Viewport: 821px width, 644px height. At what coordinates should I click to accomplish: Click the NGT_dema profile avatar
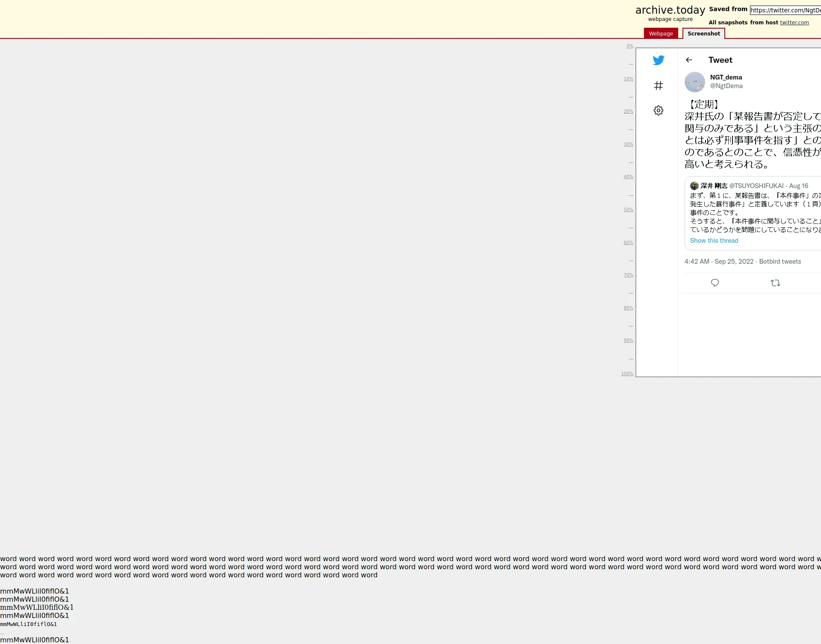click(694, 82)
